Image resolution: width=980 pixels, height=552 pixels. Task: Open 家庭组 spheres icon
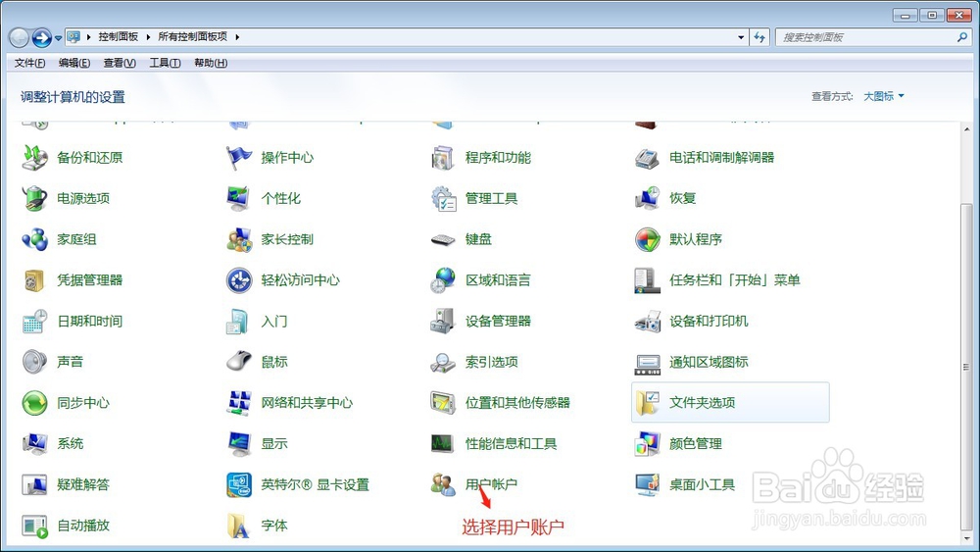coord(34,239)
